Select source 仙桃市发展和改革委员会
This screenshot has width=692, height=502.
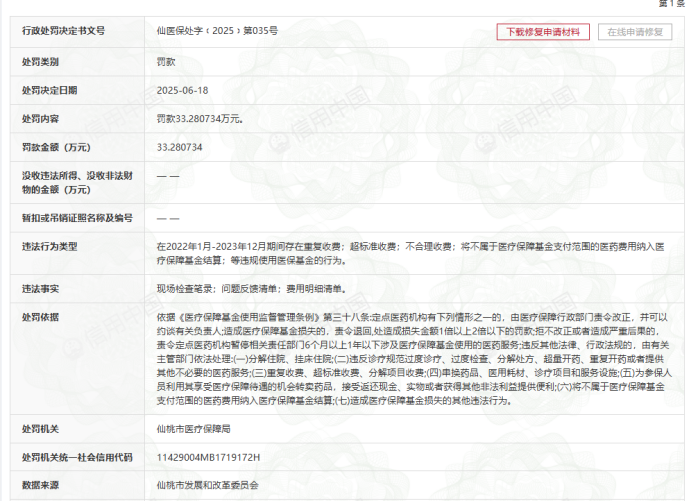click(x=207, y=485)
